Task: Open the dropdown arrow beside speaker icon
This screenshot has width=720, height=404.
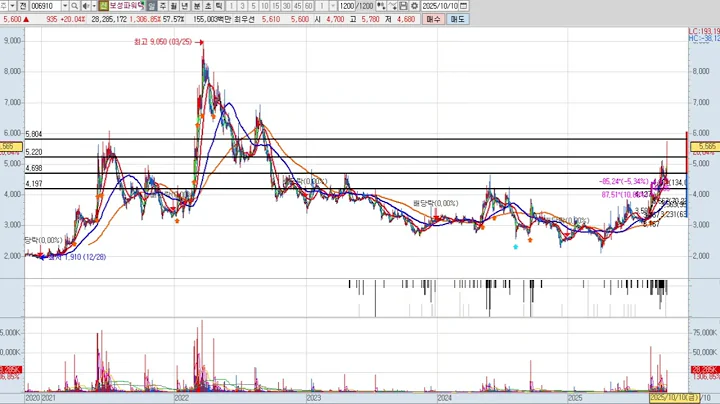Action: (94, 6)
